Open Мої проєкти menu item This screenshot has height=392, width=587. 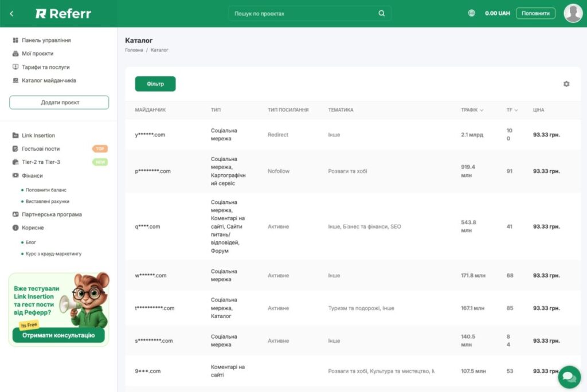click(x=37, y=53)
